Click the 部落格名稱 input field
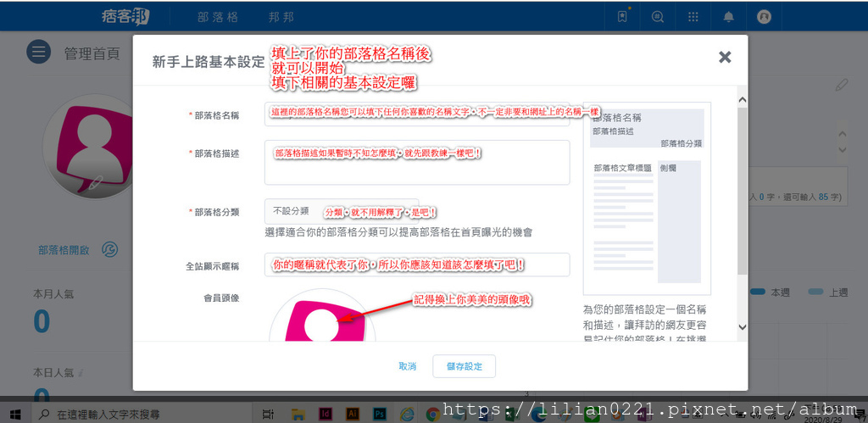 click(417, 114)
